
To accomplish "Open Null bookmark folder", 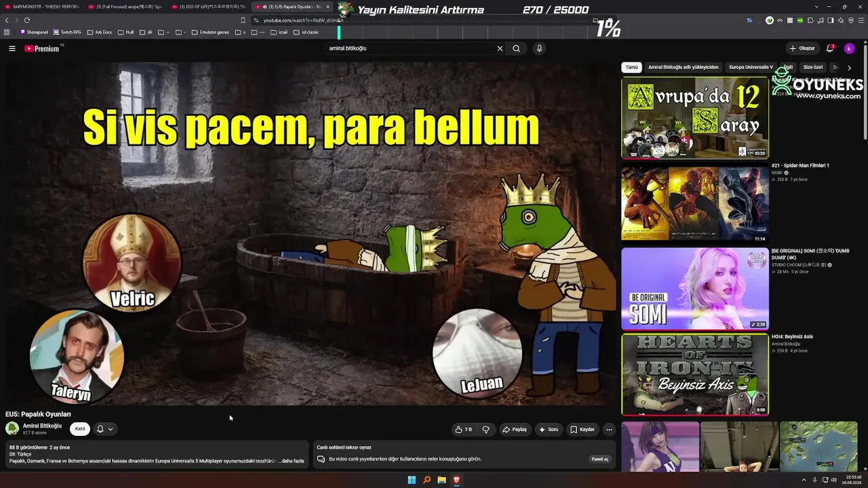I will point(126,32).
